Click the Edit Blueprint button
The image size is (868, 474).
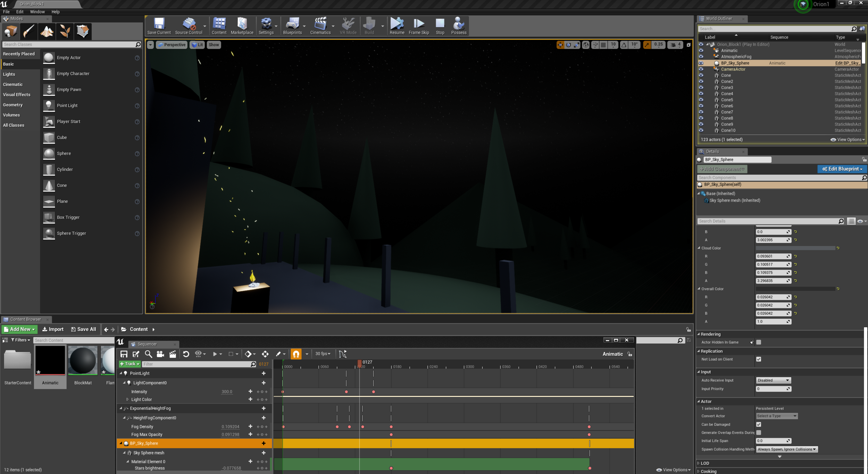click(842, 169)
